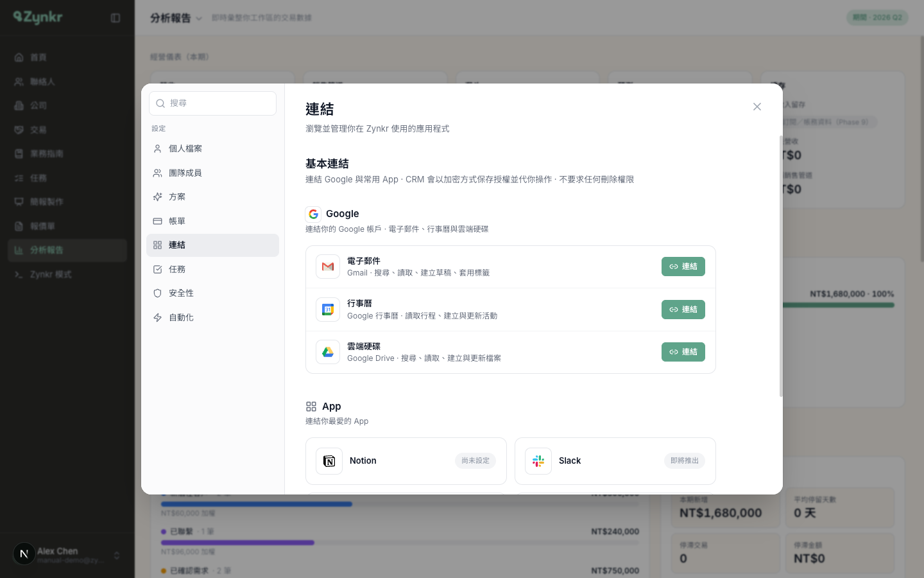Viewport: 924px width, 578px height.
Task: Click the checkbox icon beside 任務 in settings
Action: [x=157, y=269]
